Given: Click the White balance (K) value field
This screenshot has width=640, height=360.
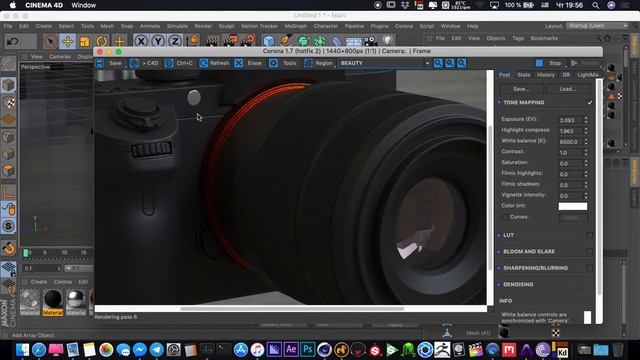Looking at the screenshot, I should [x=571, y=142].
